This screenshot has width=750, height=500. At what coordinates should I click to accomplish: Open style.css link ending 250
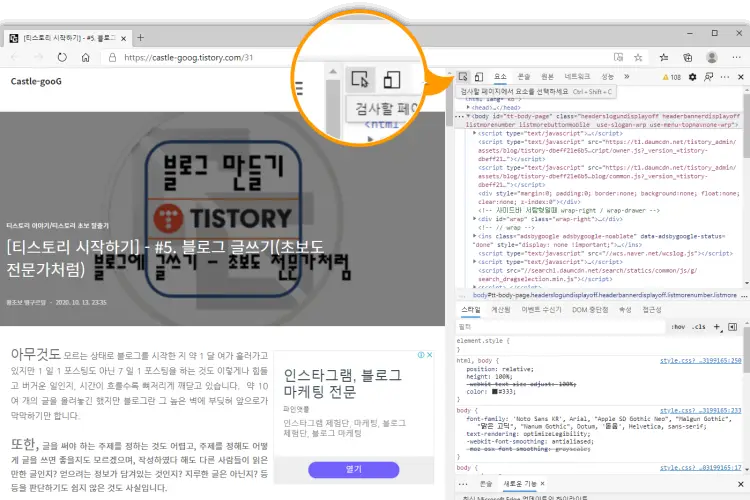(700, 361)
